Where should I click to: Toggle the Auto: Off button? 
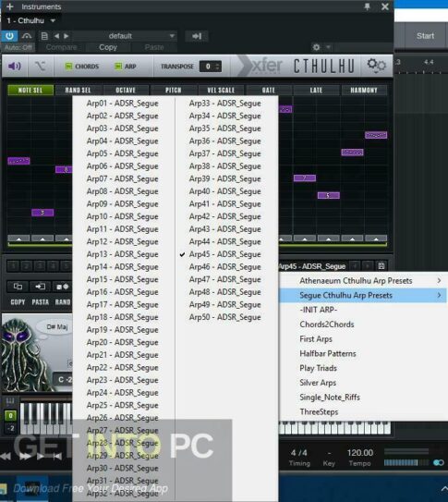(18, 47)
